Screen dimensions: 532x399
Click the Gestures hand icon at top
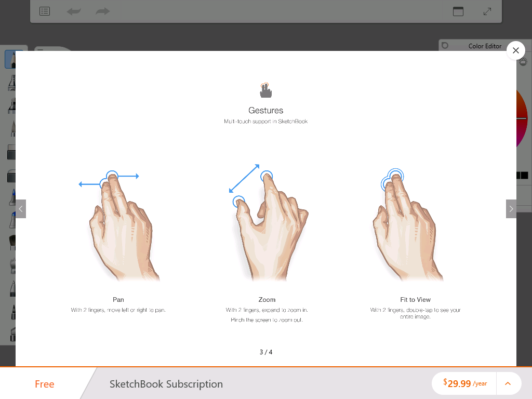pos(265,90)
